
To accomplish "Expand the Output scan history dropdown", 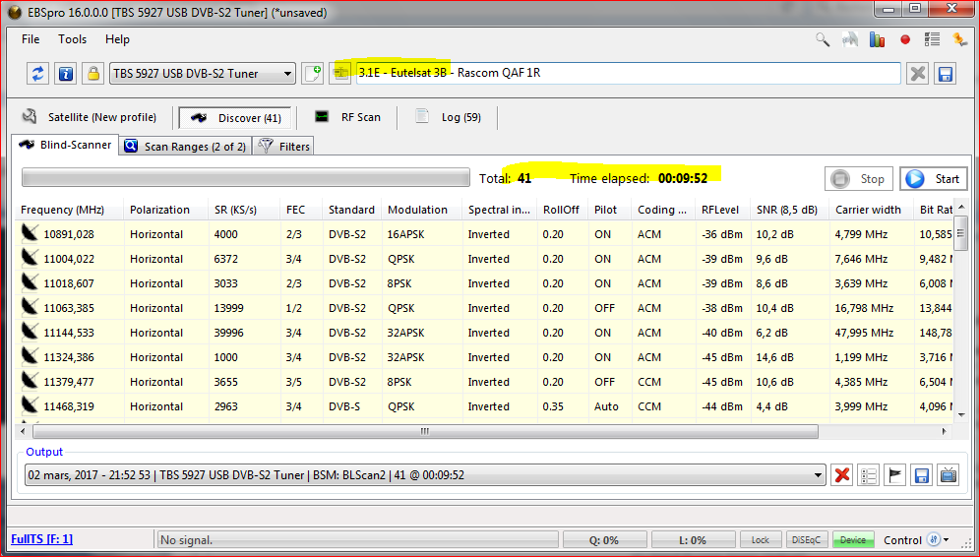I will 817,475.
